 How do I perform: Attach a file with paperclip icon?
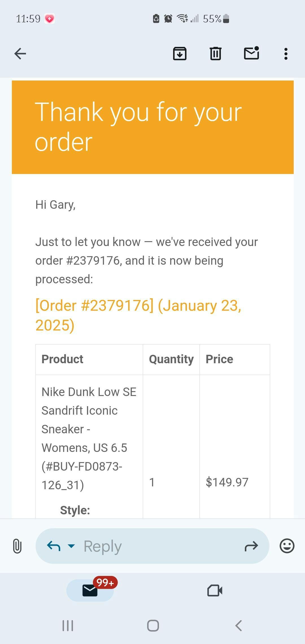[x=17, y=546]
